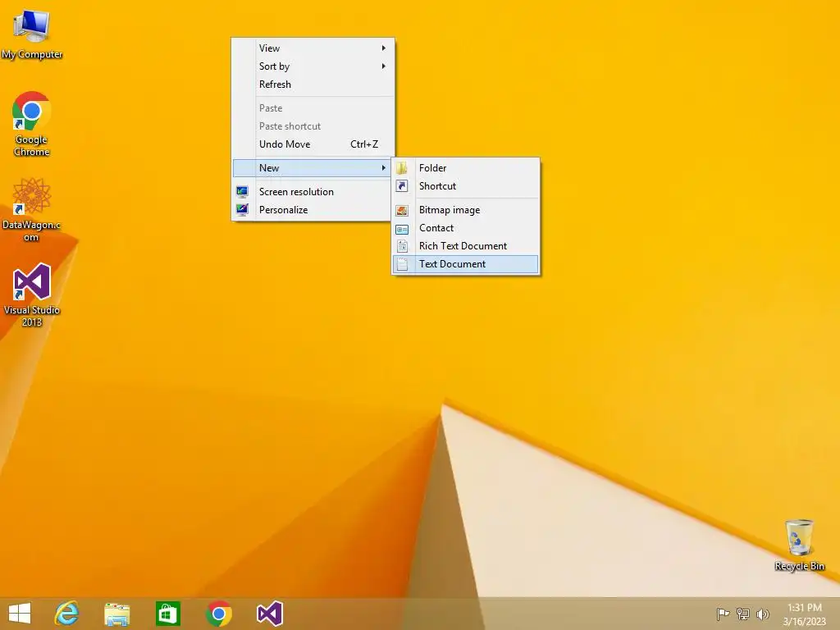Click the Screen resolution monitor icon

(242, 191)
